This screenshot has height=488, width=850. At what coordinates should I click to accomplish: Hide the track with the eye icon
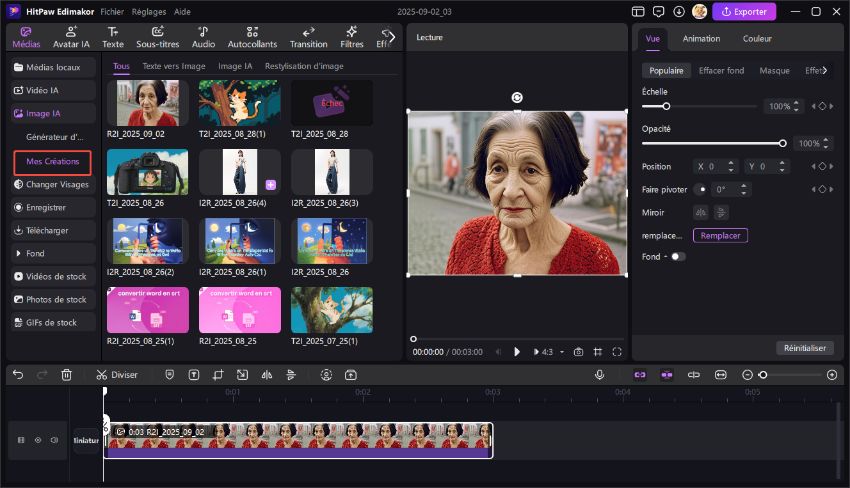click(38, 440)
